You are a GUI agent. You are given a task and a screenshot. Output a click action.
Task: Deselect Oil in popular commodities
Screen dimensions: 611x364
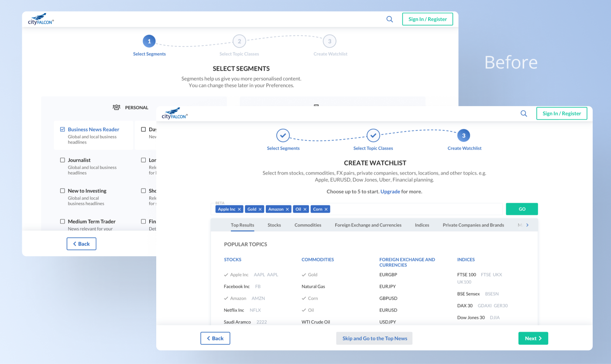pos(308,310)
